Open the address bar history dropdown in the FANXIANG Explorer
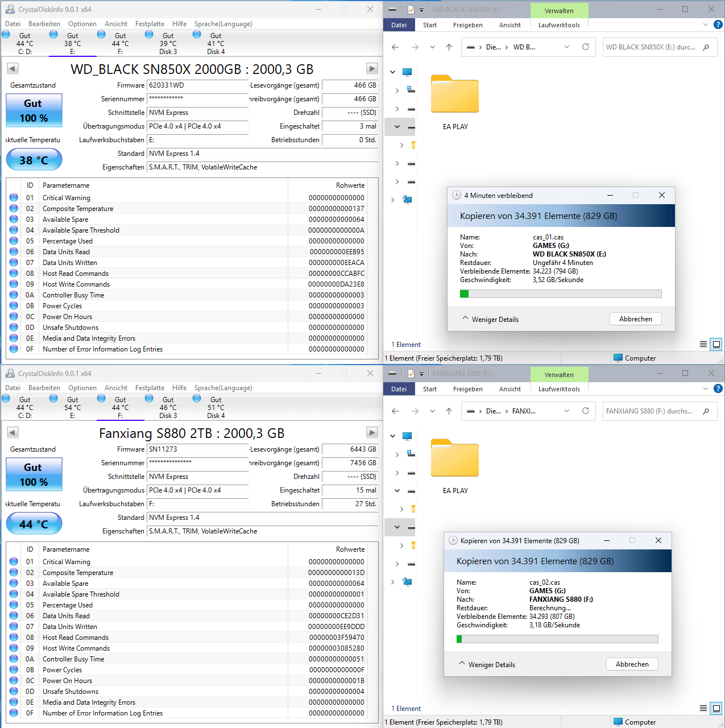This screenshot has width=725, height=728. point(567,411)
